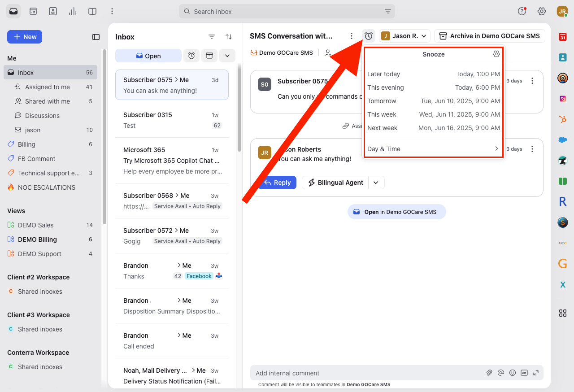Open the apps grid icon in right rail

pos(562,313)
